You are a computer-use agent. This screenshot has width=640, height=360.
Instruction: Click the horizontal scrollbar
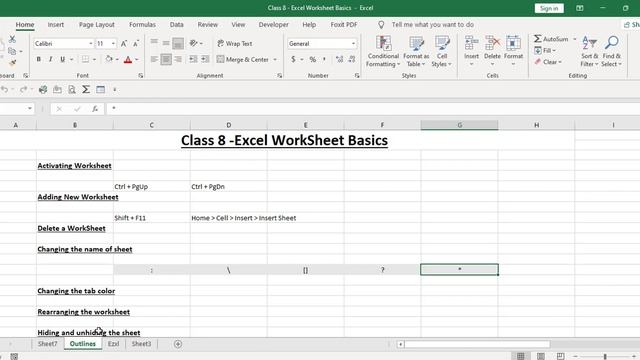pyautogui.click(x=477, y=344)
